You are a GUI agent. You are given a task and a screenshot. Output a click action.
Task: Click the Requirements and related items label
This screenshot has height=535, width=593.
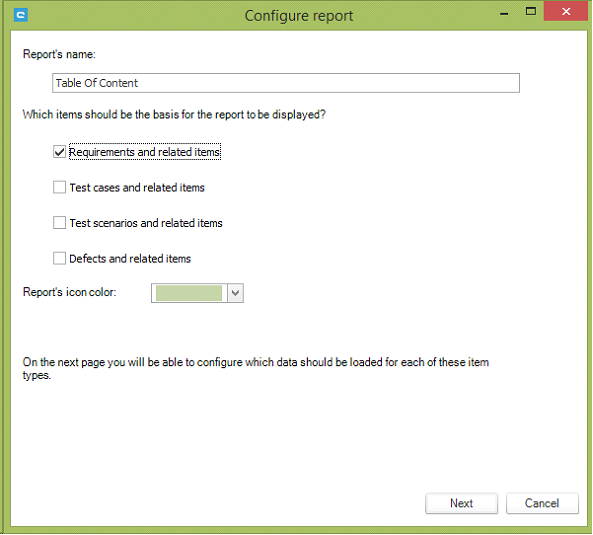[144, 152]
